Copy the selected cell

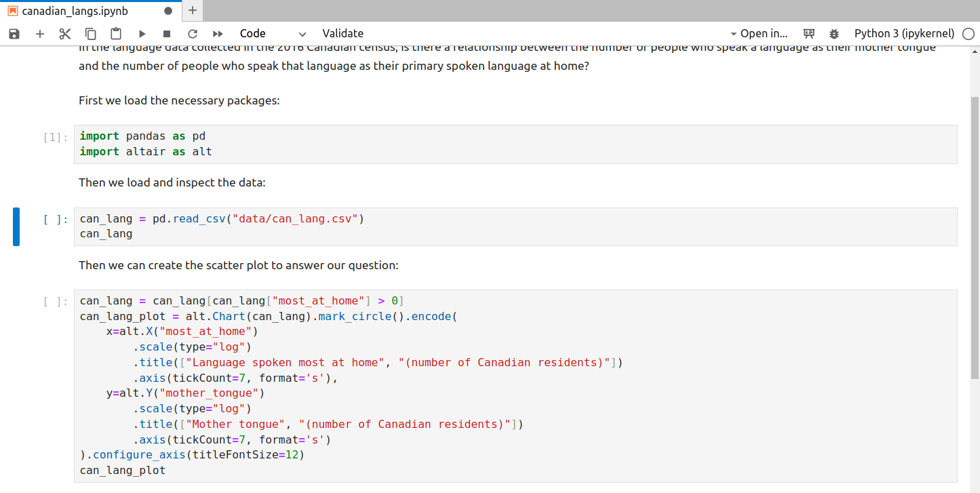91,34
